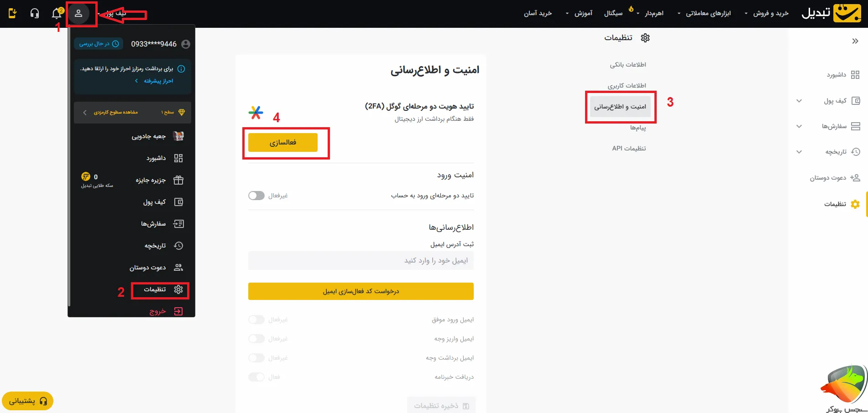The width and height of the screenshot is (868, 413).
Task: Click the headset support icon in top bar
Action: point(34,14)
